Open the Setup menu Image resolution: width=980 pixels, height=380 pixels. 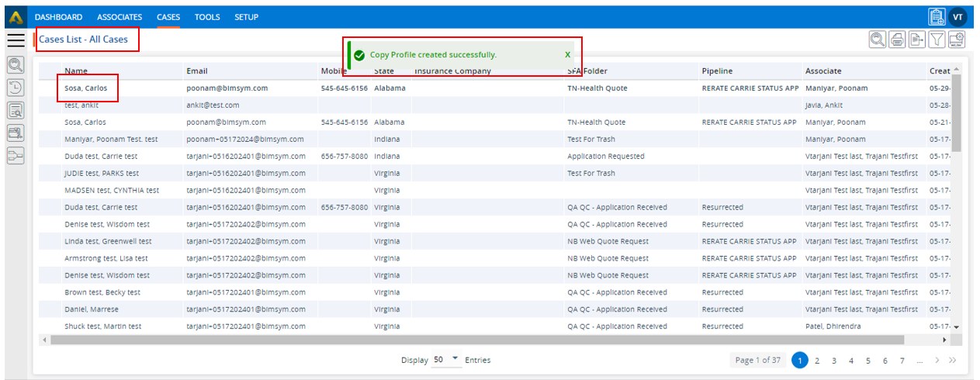[246, 17]
